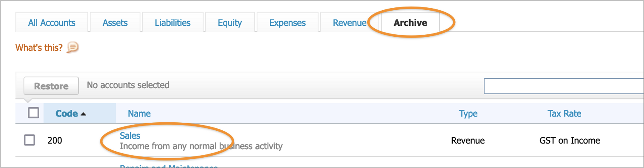This screenshot has width=644, height=168.
Task: Select the Liabilities tab
Action: click(173, 23)
